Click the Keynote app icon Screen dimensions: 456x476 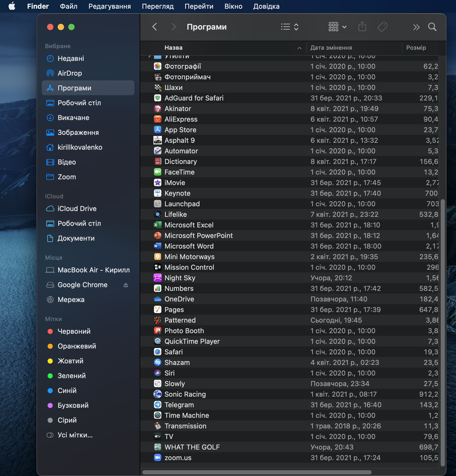coord(158,193)
